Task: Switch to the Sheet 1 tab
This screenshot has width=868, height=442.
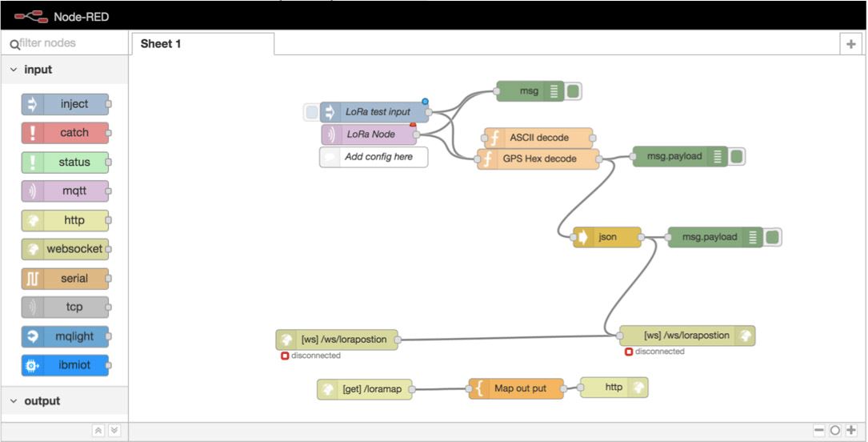Action: tap(161, 44)
